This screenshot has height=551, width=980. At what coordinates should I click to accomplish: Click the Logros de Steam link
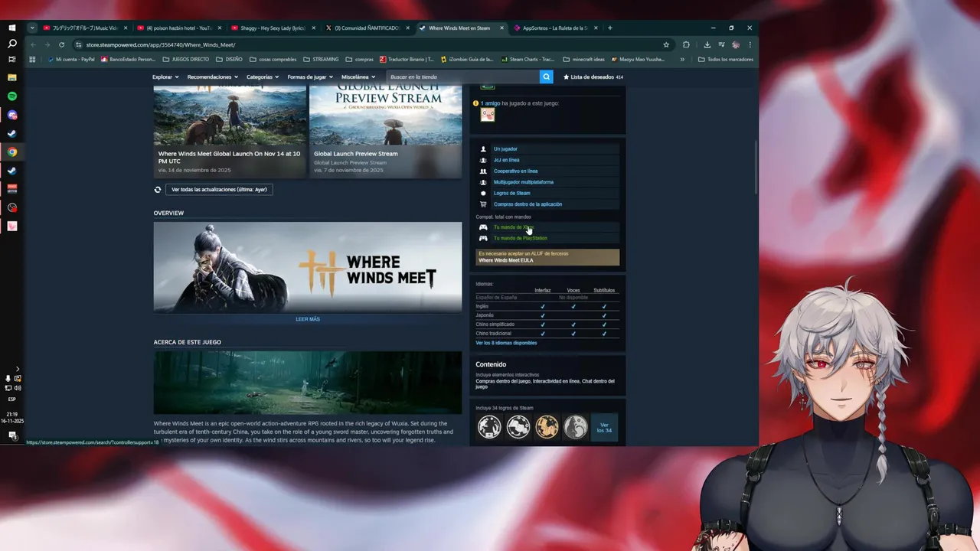coord(511,193)
